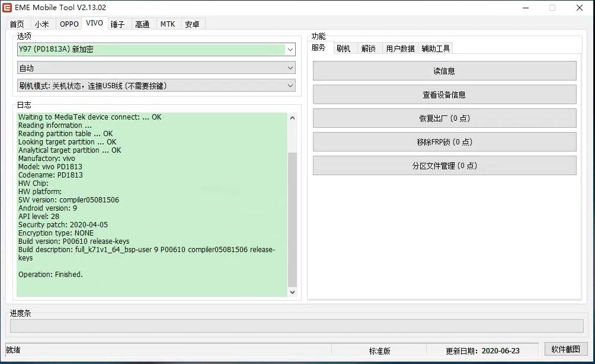Click the 'Codename: PD1813' log line
595x364 pixels.
coord(50,175)
